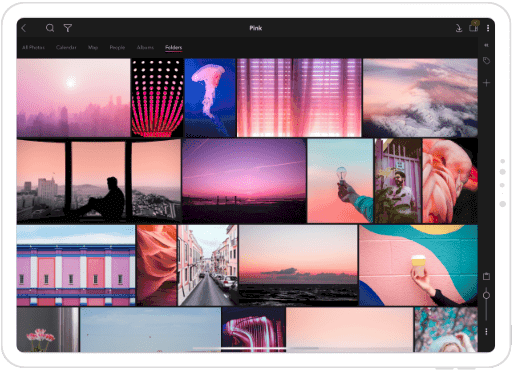Select the pink window blinds photo

tap(299, 98)
